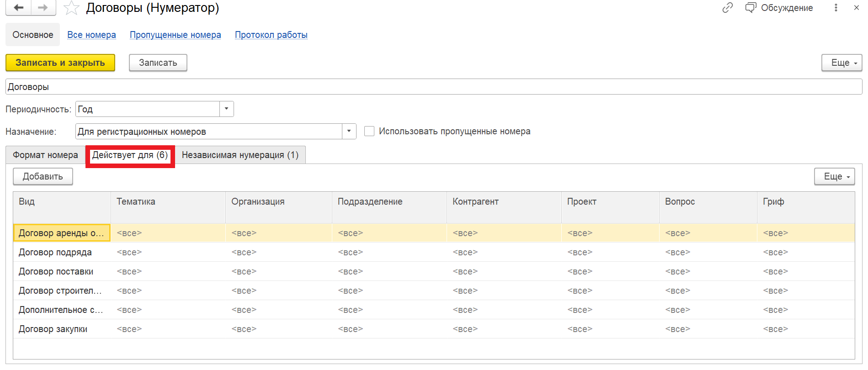Screen dimensions: 868x370
Task: Click the Добавить button
Action: [43, 177]
